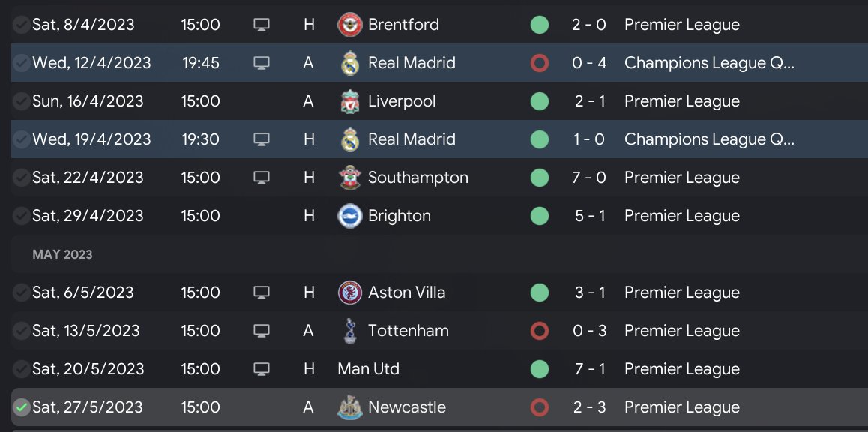Toggle the checkmark beside Sat, 13/5/2023

pos(22,331)
